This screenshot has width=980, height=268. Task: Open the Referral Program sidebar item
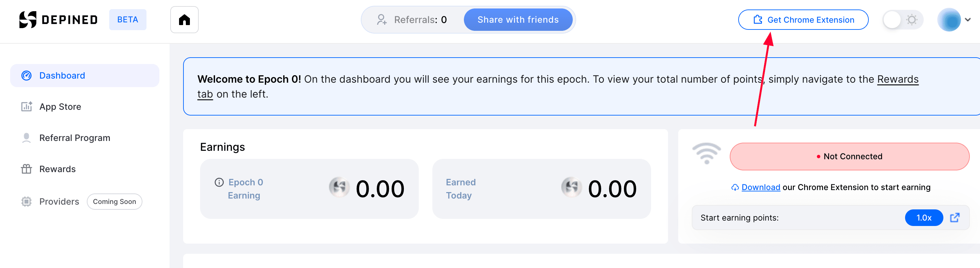(75, 138)
